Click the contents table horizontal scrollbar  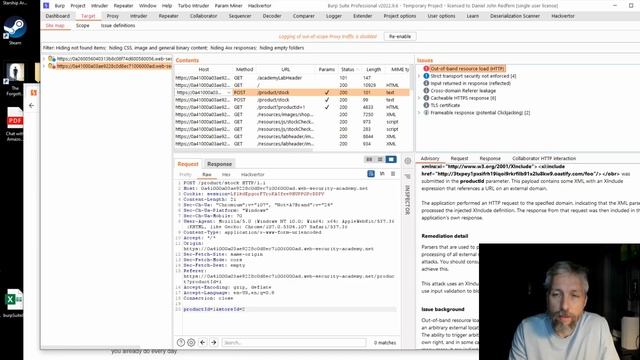click(x=245, y=150)
